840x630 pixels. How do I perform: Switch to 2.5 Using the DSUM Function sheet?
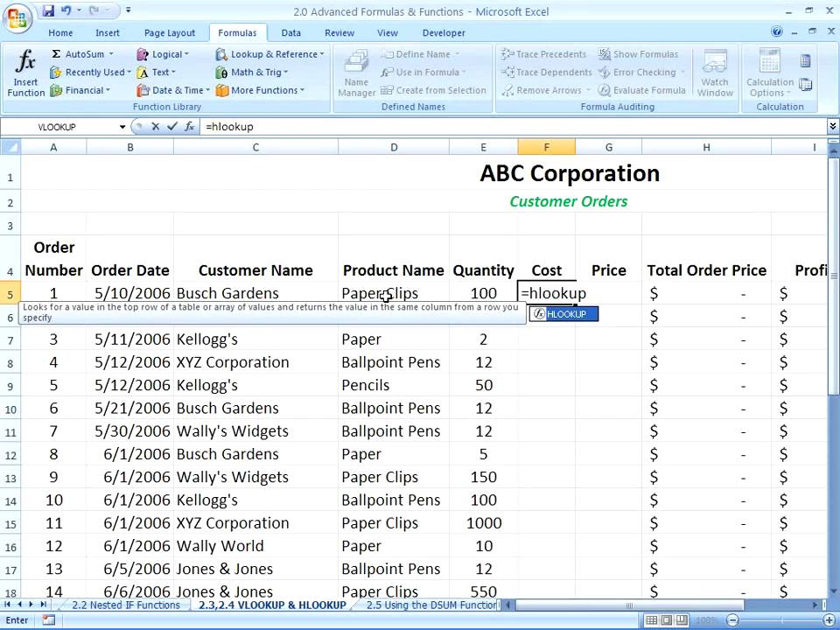pyautogui.click(x=431, y=605)
